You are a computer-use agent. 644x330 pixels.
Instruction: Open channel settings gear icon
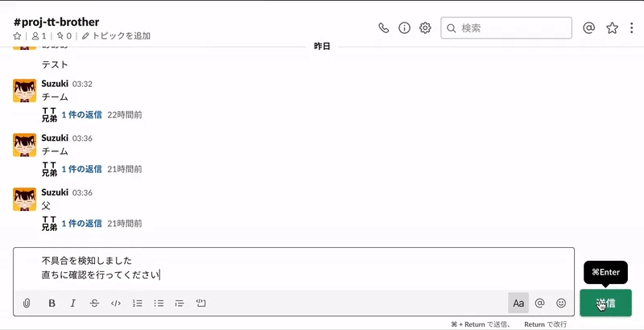pos(425,28)
